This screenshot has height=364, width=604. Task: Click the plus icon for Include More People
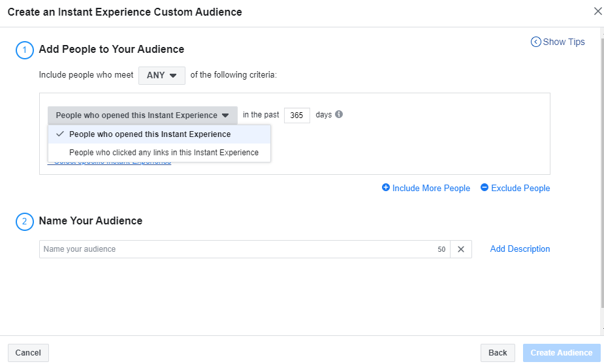click(386, 188)
